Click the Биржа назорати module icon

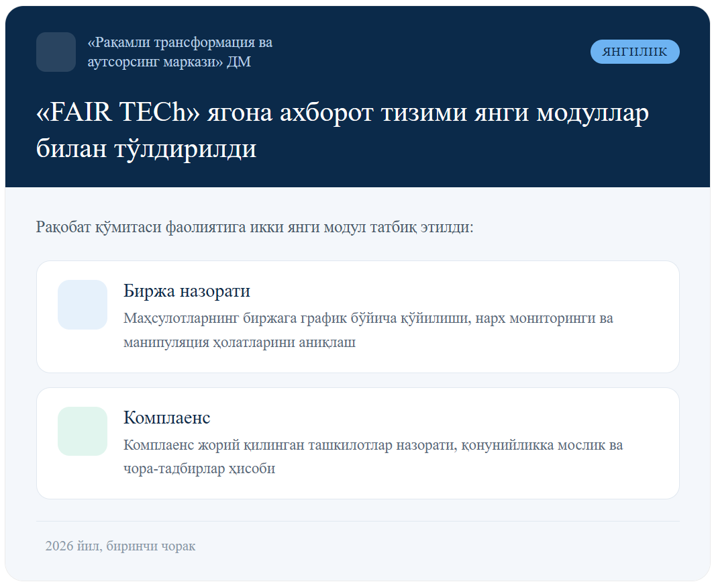[x=83, y=305]
